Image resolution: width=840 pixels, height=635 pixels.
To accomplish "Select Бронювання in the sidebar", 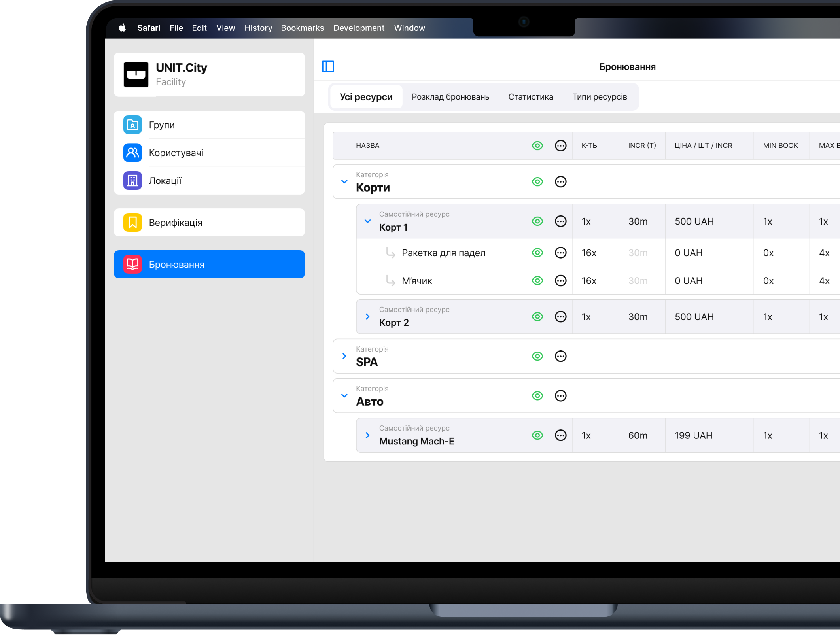I will [209, 265].
